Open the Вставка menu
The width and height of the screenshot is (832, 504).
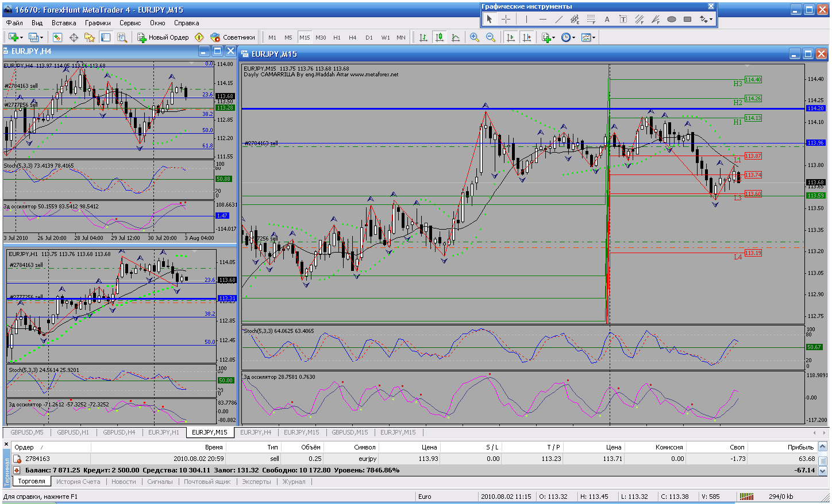[64, 23]
